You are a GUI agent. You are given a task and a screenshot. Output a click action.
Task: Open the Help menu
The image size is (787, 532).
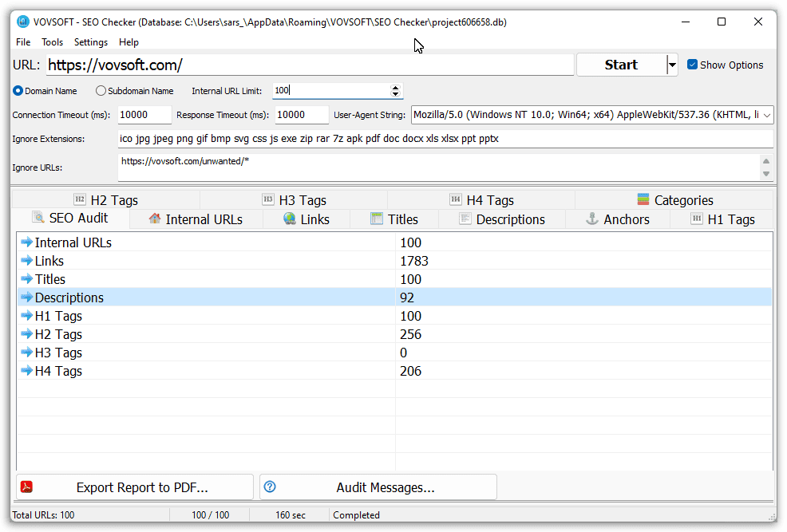[129, 42]
